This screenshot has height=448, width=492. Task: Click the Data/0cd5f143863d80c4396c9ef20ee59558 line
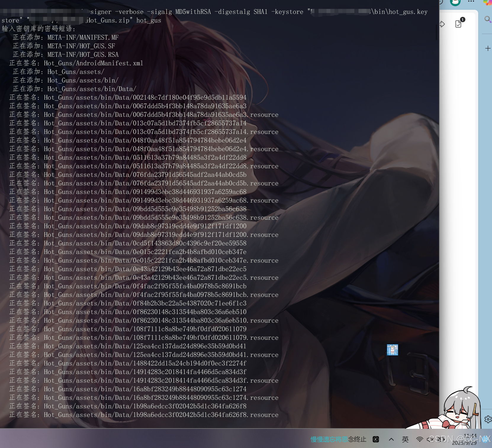pyautogui.click(x=128, y=243)
